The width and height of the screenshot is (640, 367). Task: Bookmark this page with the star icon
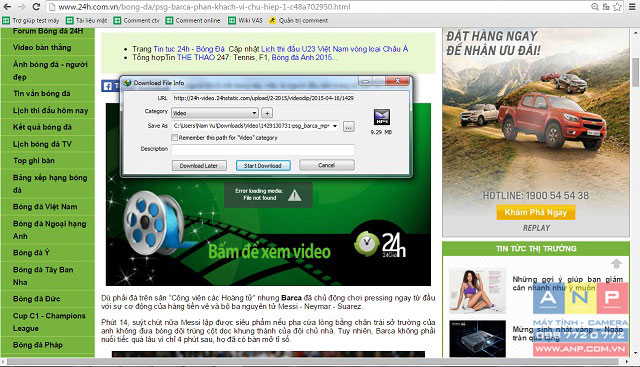click(x=617, y=7)
